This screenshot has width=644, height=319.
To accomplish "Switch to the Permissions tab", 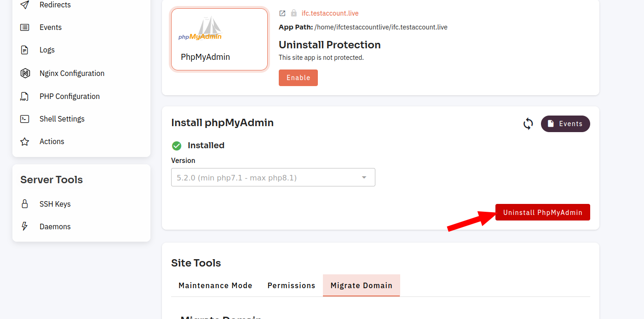I will tap(291, 285).
